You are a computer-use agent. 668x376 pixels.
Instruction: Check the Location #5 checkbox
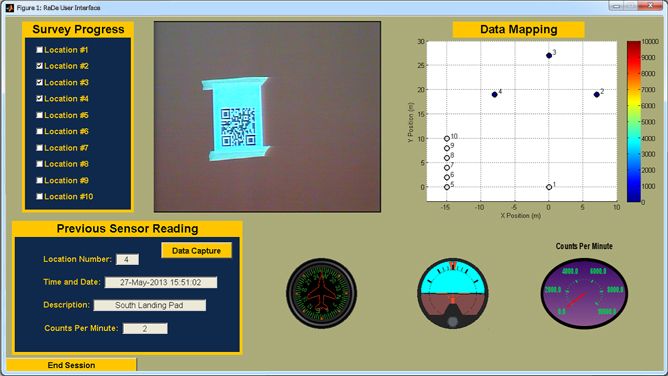point(40,115)
